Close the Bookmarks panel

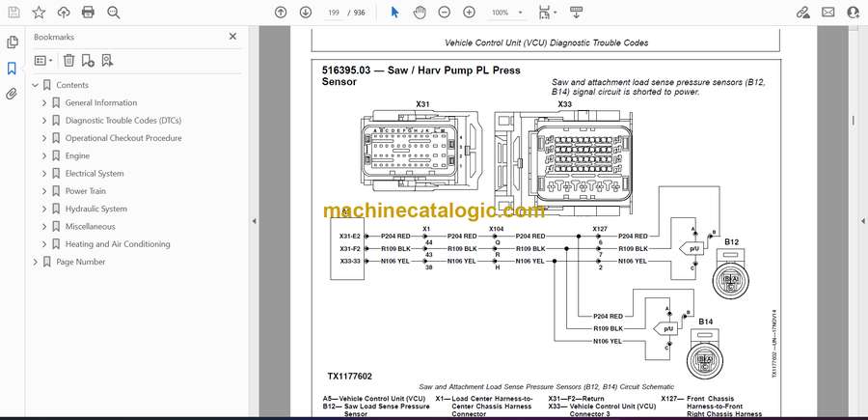(x=232, y=37)
